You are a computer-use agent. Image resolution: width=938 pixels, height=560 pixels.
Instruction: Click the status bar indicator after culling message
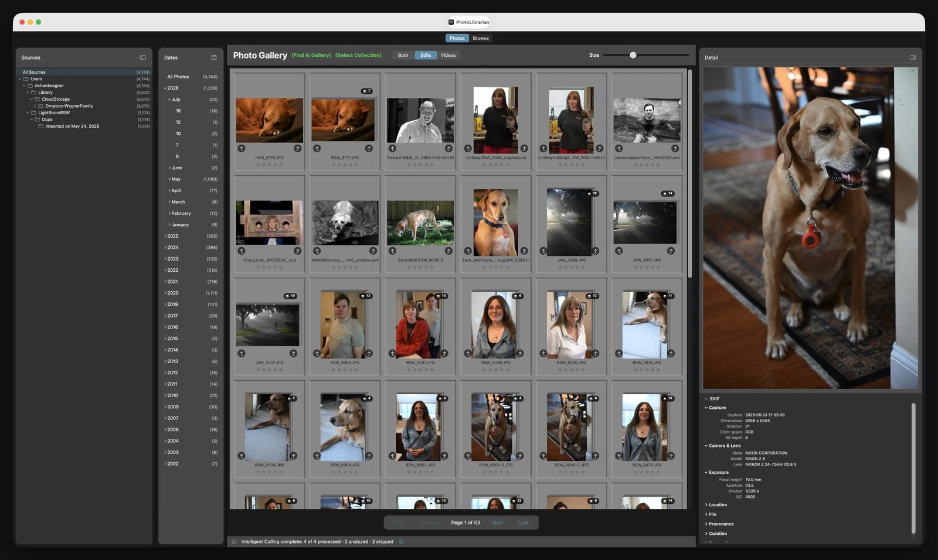point(401,542)
